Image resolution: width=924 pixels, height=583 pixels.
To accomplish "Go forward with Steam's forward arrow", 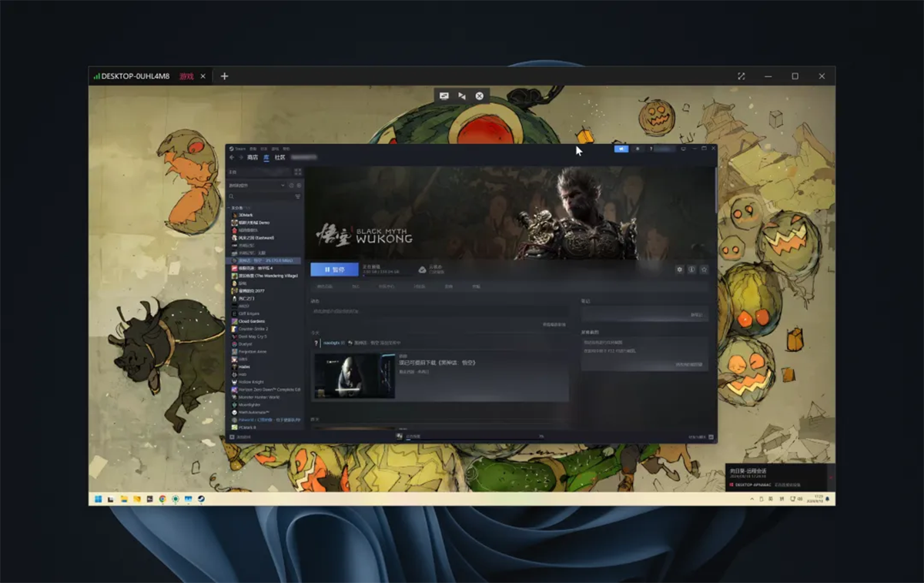I will (240, 157).
